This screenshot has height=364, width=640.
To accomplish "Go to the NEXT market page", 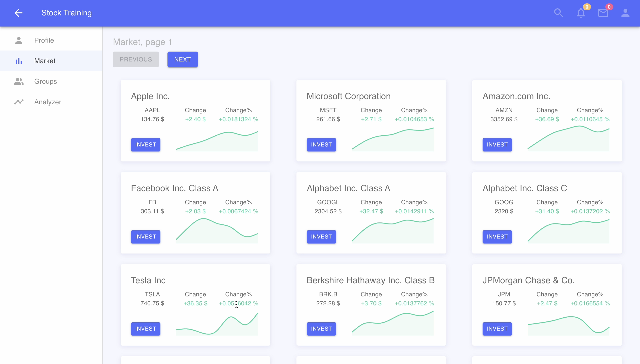I will 182,59.
